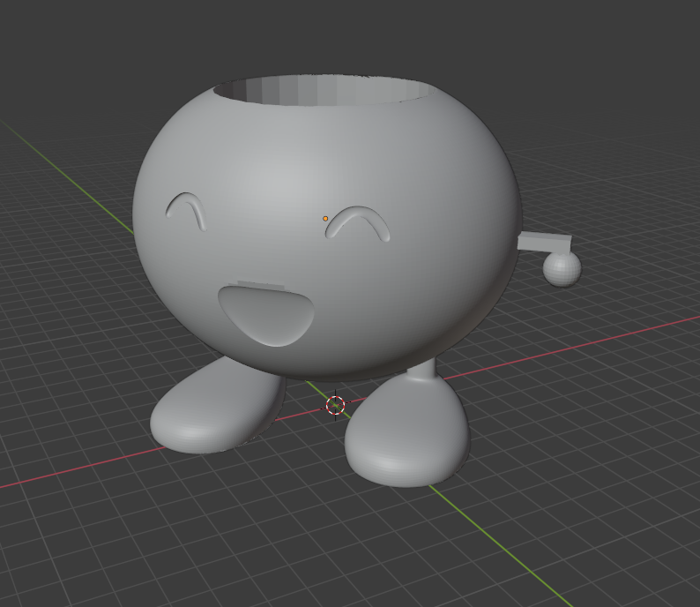
Task: Click the rectangular arm bar
Action: tap(545, 243)
